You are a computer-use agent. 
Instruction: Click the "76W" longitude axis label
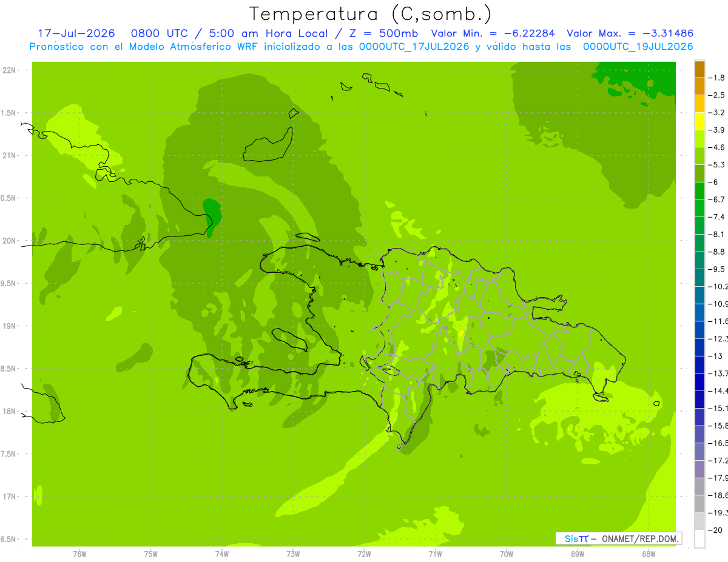click(79, 554)
